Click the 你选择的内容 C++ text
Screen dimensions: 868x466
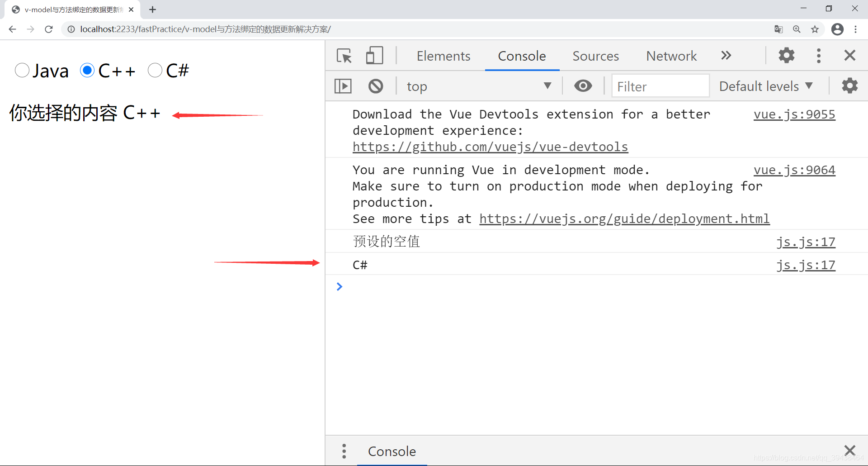pyautogui.click(x=85, y=113)
